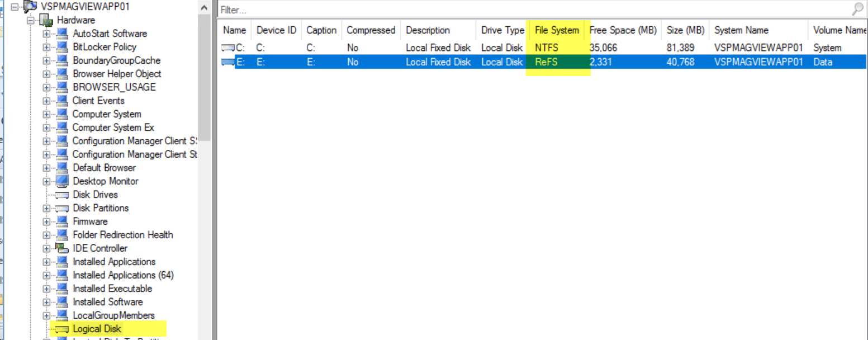Screen dimensions: 868x340
Task: Sort by the Free Space (MB) column header
Action: coord(623,30)
